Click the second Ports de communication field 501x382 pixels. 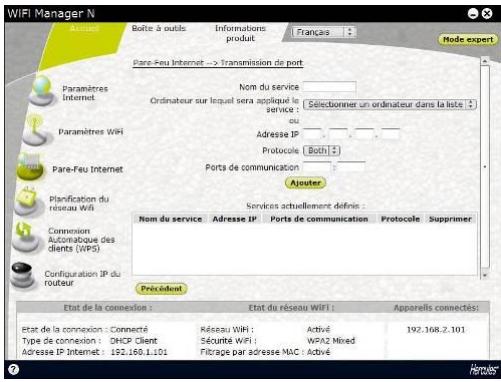pyautogui.click(x=351, y=167)
